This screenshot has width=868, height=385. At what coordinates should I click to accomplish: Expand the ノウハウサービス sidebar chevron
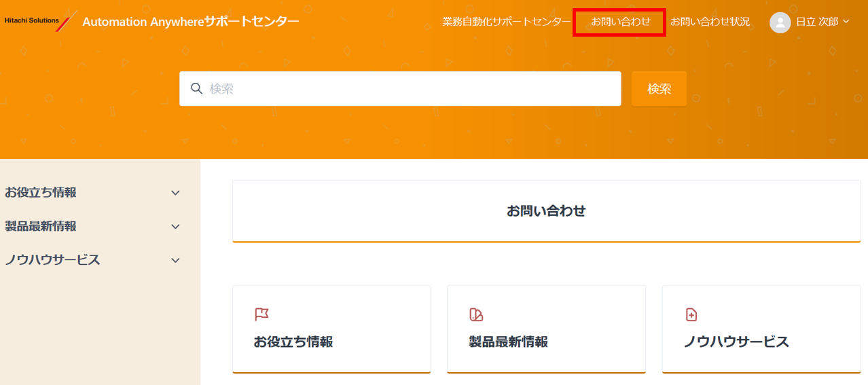[175, 261]
